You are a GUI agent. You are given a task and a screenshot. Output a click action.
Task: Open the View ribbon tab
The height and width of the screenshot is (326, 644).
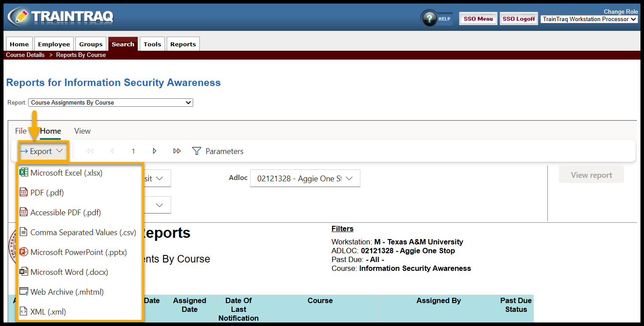pyautogui.click(x=82, y=131)
